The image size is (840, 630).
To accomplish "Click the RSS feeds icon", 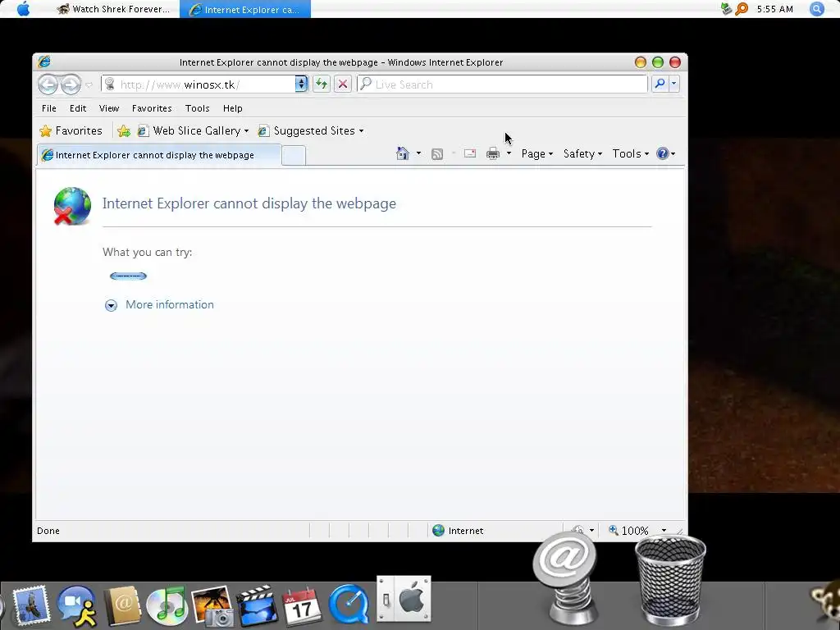I will [437, 154].
